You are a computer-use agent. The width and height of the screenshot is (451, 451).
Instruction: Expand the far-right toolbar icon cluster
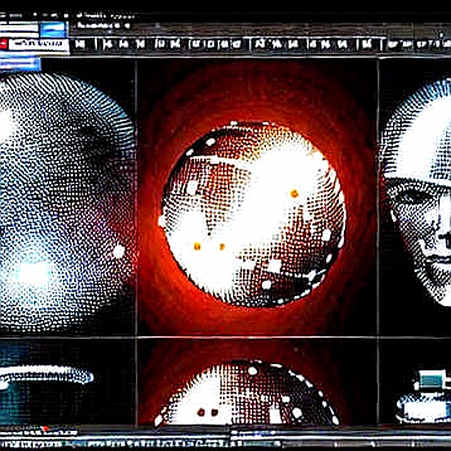click(419, 44)
